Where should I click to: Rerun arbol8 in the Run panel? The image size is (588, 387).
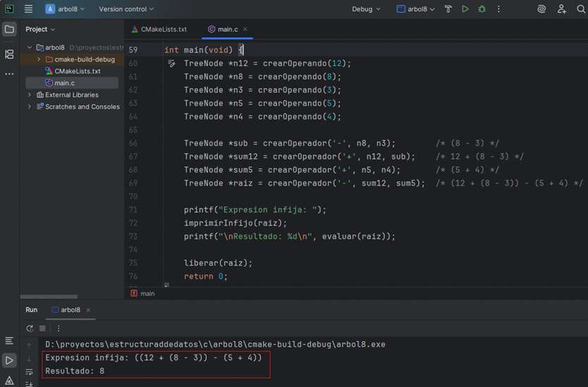(30, 328)
